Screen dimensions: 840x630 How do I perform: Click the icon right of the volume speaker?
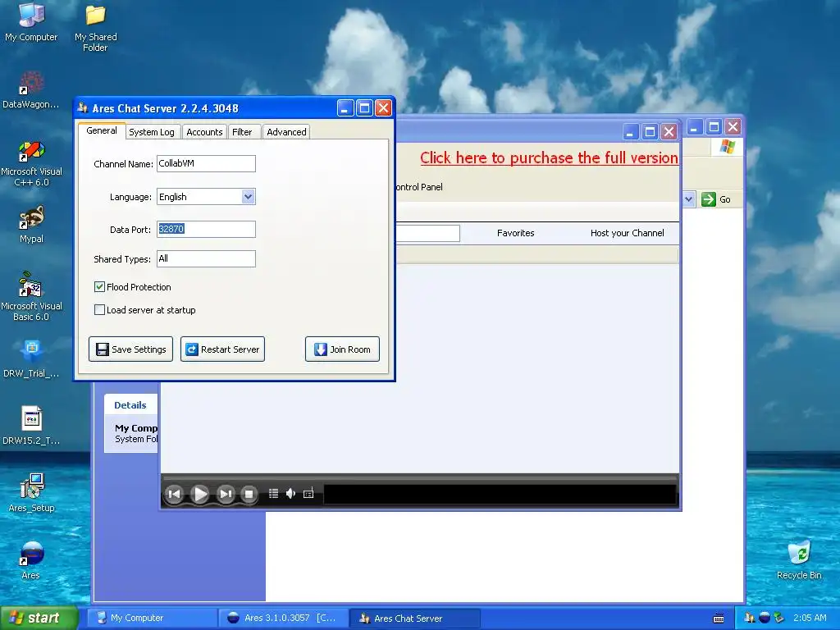pos(308,493)
